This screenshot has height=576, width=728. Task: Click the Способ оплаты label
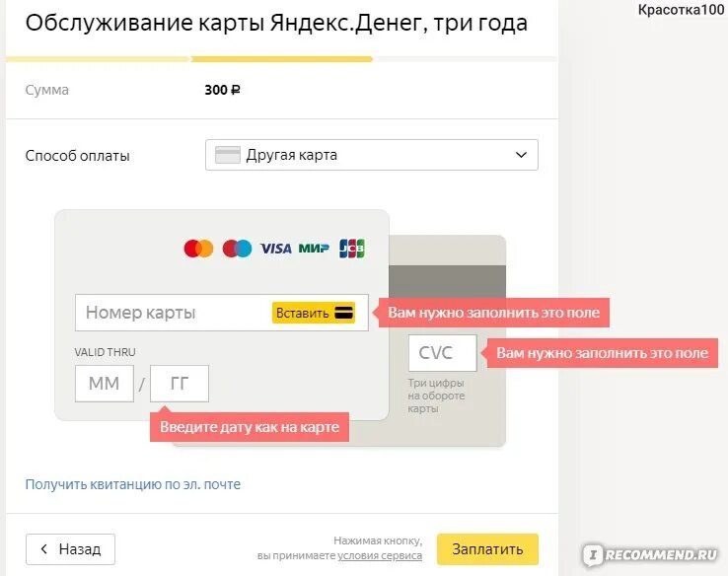coord(77,156)
